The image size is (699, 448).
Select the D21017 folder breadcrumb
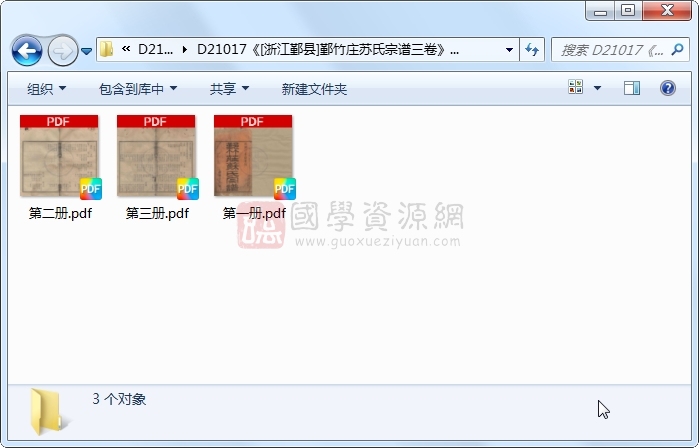click(328, 49)
